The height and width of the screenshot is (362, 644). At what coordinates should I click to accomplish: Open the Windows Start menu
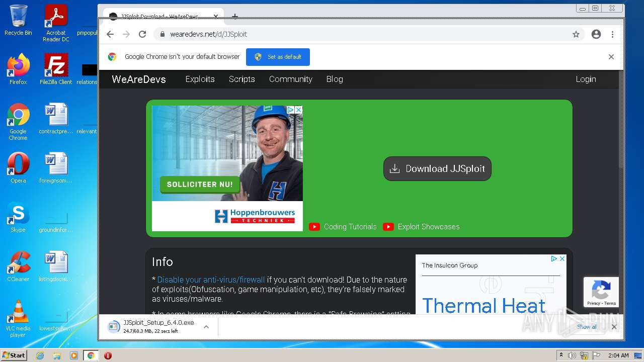click(x=14, y=355)
